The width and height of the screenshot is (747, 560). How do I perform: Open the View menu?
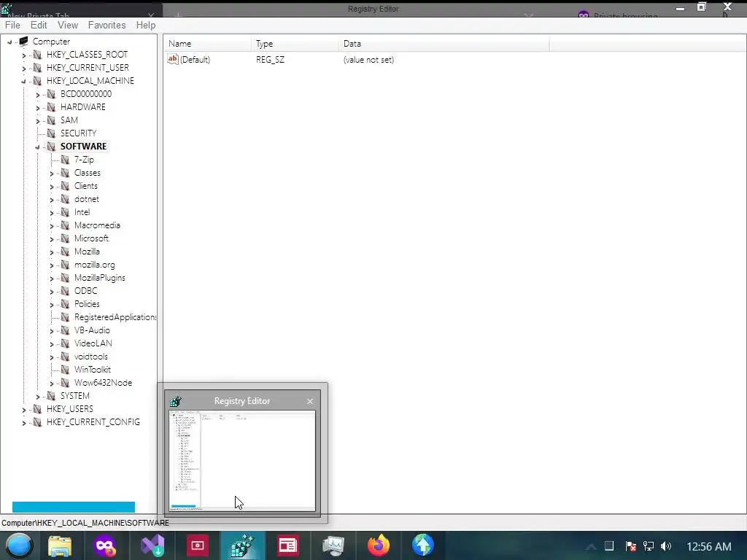[68, 25]
